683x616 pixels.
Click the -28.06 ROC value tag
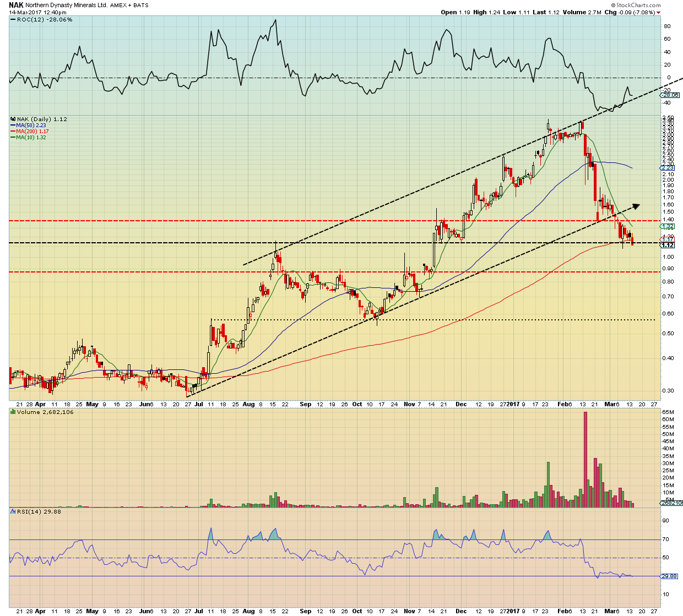pos(670,95)
